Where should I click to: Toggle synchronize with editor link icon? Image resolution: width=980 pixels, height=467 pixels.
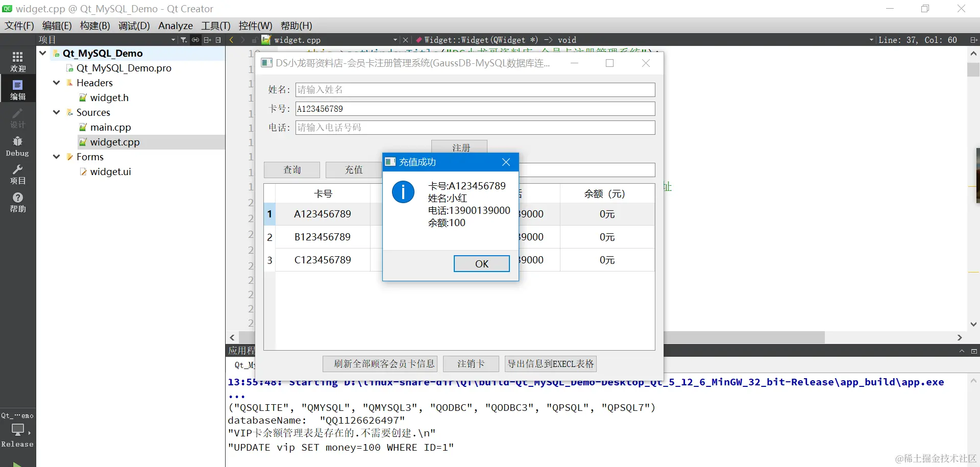[195, 40]
